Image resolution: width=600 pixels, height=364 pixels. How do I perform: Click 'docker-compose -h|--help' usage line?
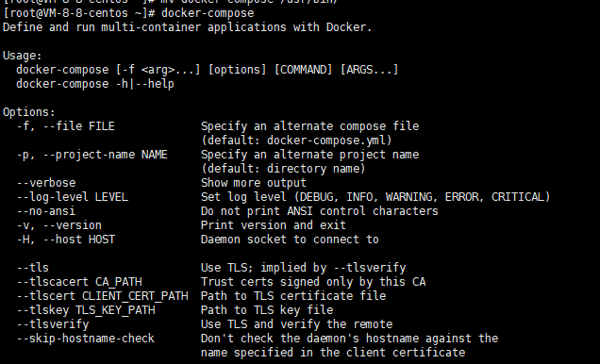coord(95,84)
